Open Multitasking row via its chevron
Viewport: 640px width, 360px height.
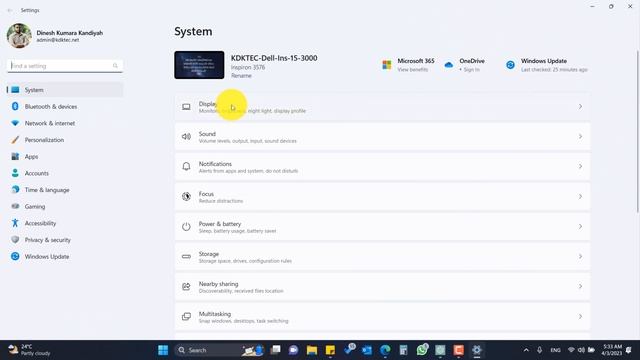pos(580,317)
